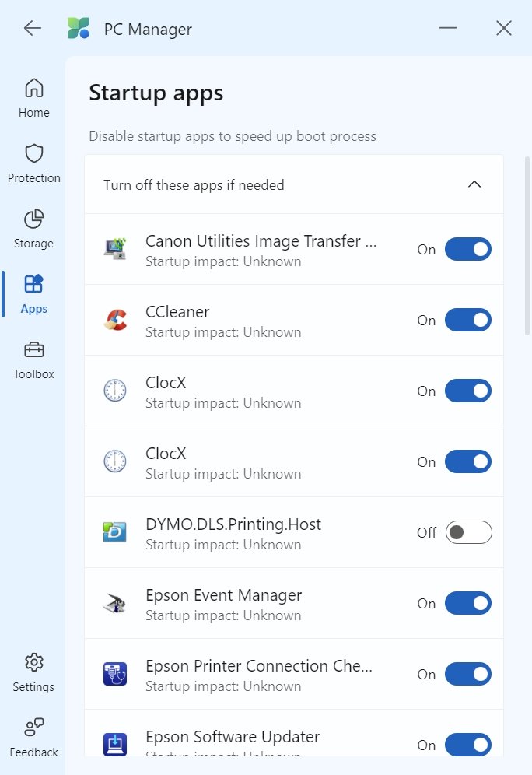Turn off Epson Event Manager toggle

[467, 603]
